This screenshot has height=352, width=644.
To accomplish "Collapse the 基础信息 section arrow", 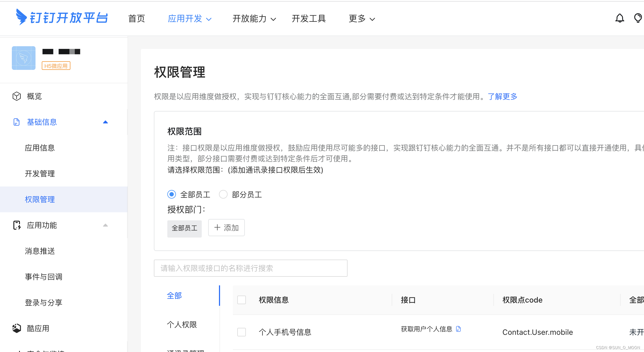I will tap(105, 122).
